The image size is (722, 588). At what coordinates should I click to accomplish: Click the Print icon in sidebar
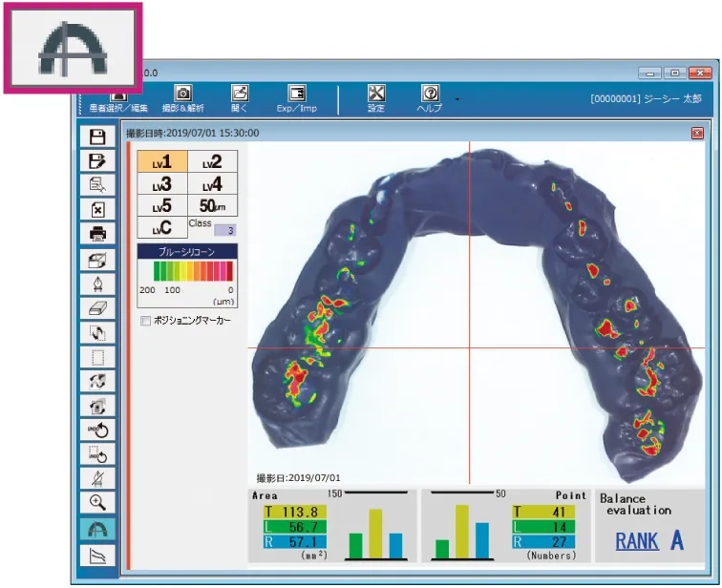(97, 234)
